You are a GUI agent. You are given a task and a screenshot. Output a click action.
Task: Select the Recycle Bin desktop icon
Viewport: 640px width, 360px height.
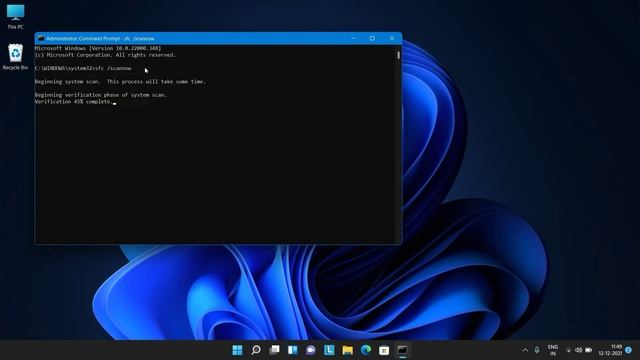pos(16,57)
